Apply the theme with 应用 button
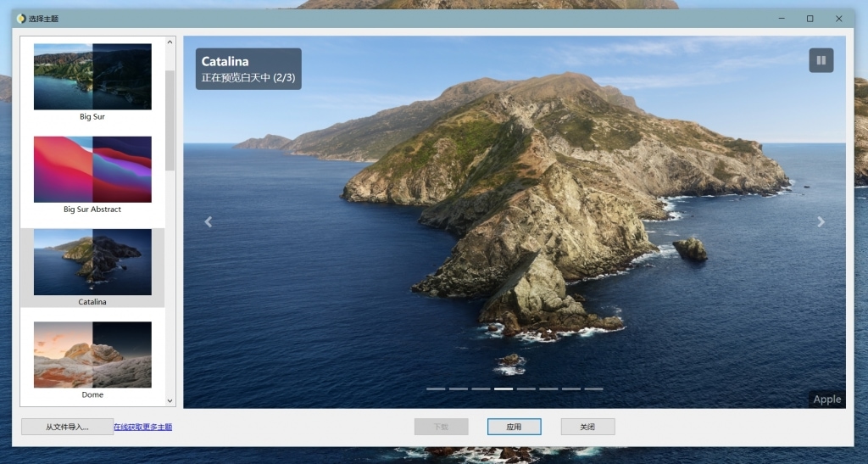The image size is (868, 464). click(x=514, y=427)
